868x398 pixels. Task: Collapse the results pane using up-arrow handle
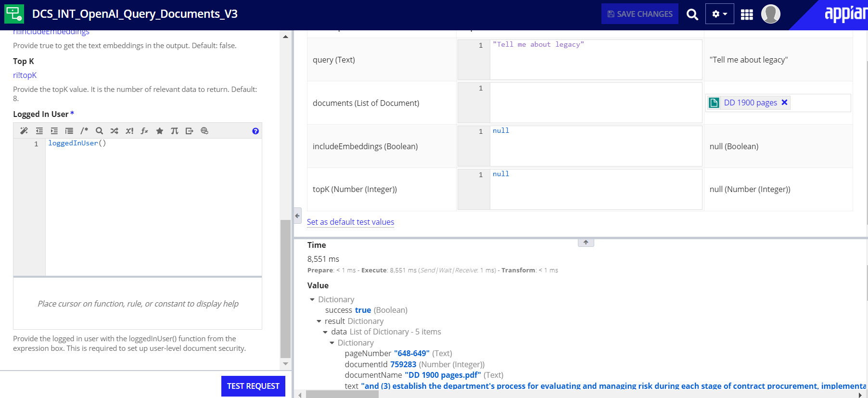[x=586, y=243]
